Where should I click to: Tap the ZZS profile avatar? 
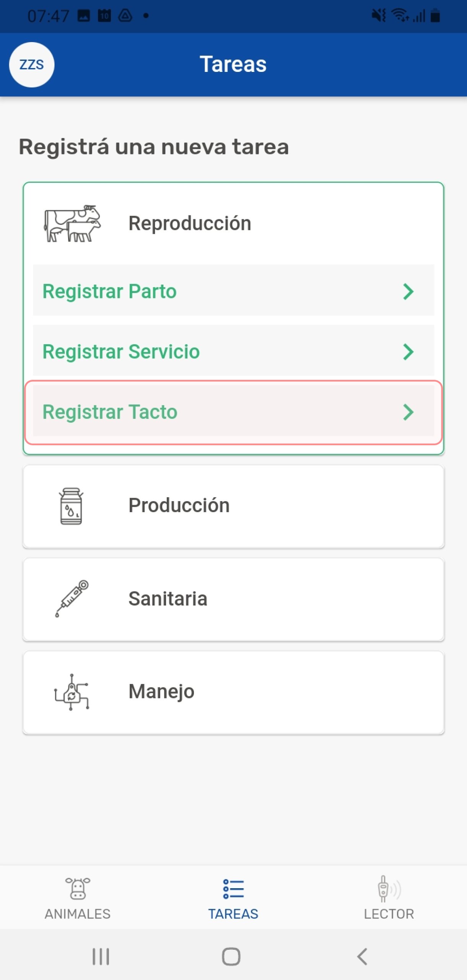pos(32,65)
